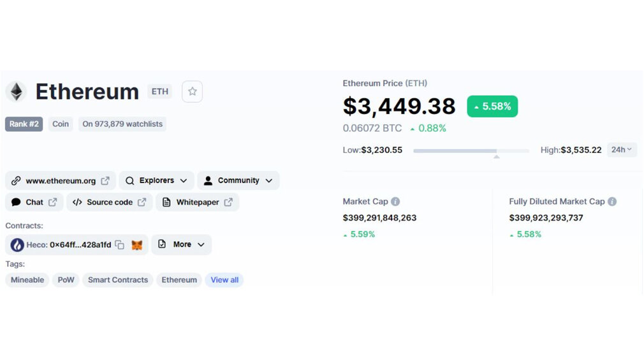
Task: Click the Rank #2 badge
Action: coord(24,124)
